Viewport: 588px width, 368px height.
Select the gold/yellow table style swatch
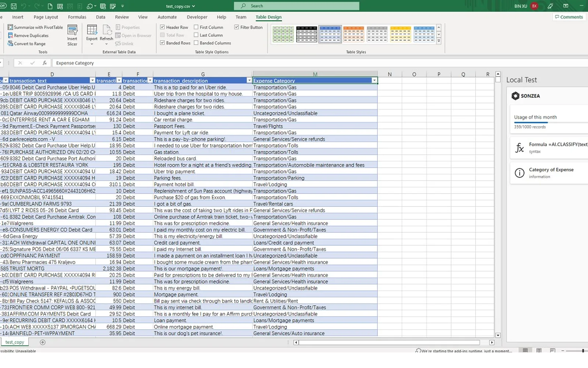click(x=401, y=34)
